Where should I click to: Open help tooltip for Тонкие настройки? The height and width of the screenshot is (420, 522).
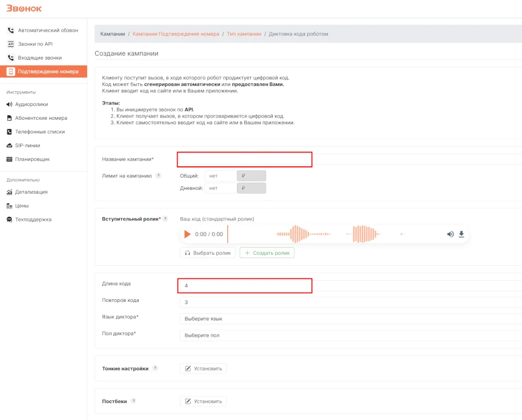coord(155,369)
